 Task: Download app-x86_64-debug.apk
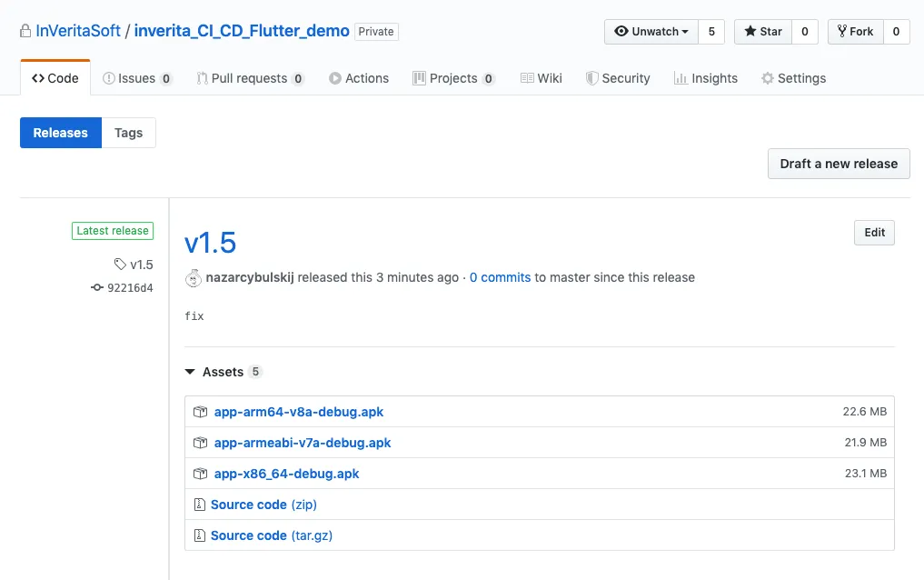coord(286,474)
